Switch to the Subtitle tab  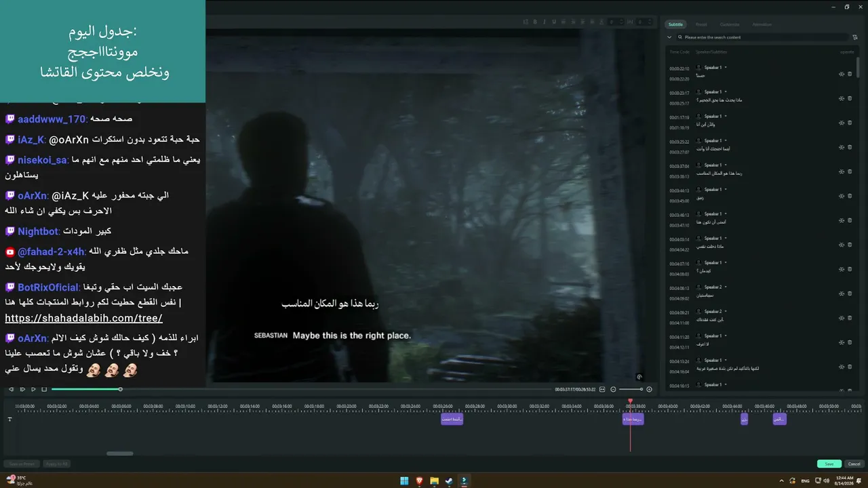[x=675, y=24]
